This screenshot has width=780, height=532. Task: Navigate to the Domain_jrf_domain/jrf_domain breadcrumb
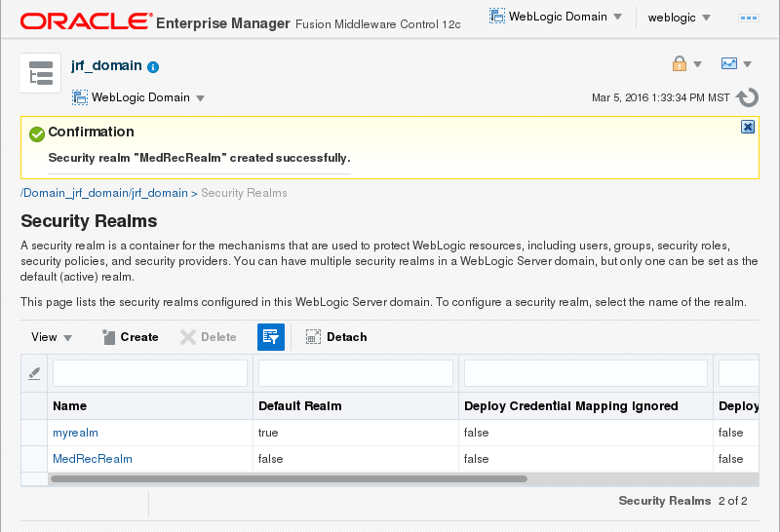pyautogui.click(x=104, y=193)
